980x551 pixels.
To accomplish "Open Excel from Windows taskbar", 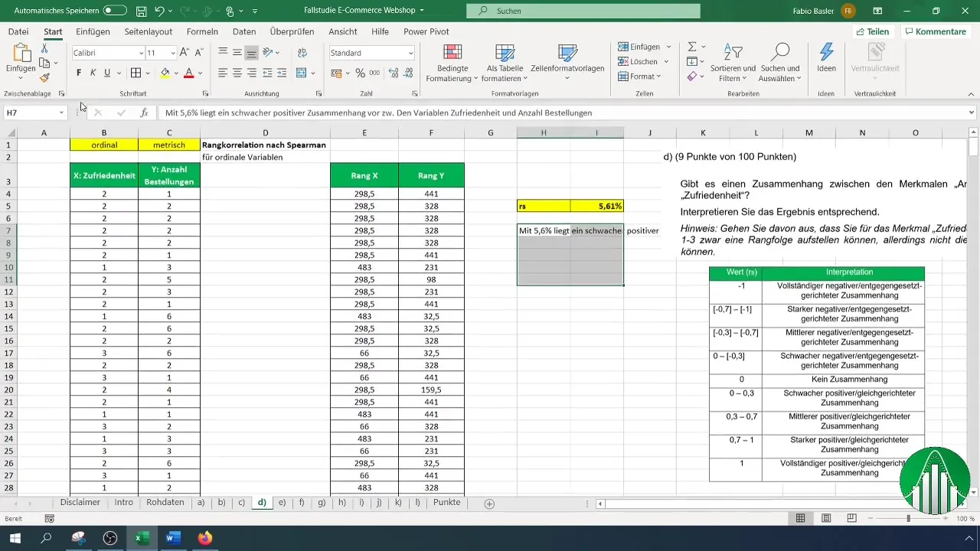I will click(x=141, y=538).
